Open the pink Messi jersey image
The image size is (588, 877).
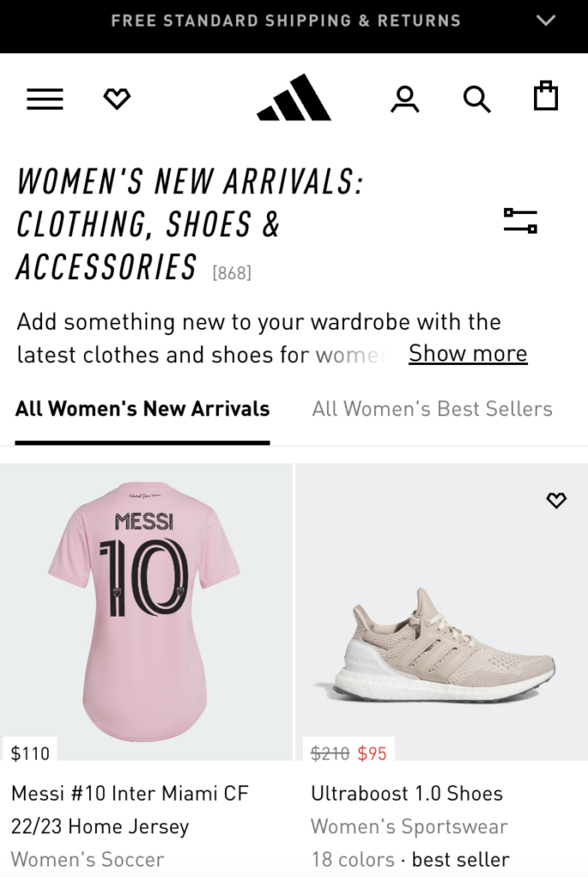[x=146, y=600]
